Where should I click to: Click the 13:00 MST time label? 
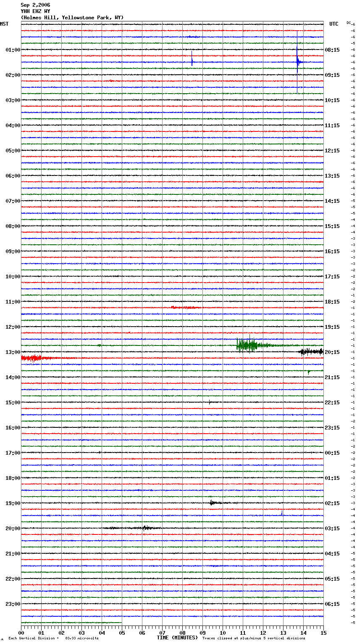point(13,352)
